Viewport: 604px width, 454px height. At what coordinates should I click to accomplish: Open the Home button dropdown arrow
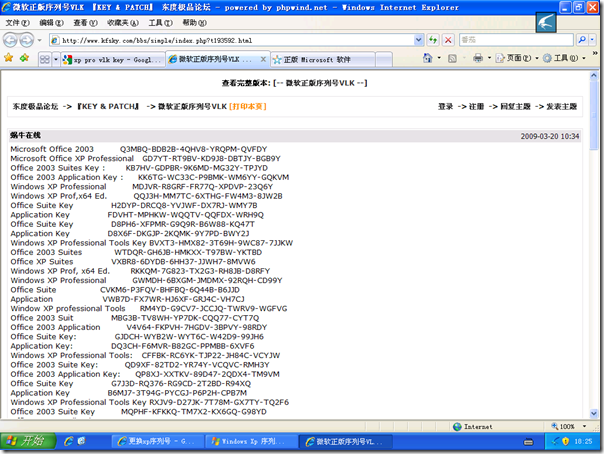pyautogui.click(x=439, y=58)
